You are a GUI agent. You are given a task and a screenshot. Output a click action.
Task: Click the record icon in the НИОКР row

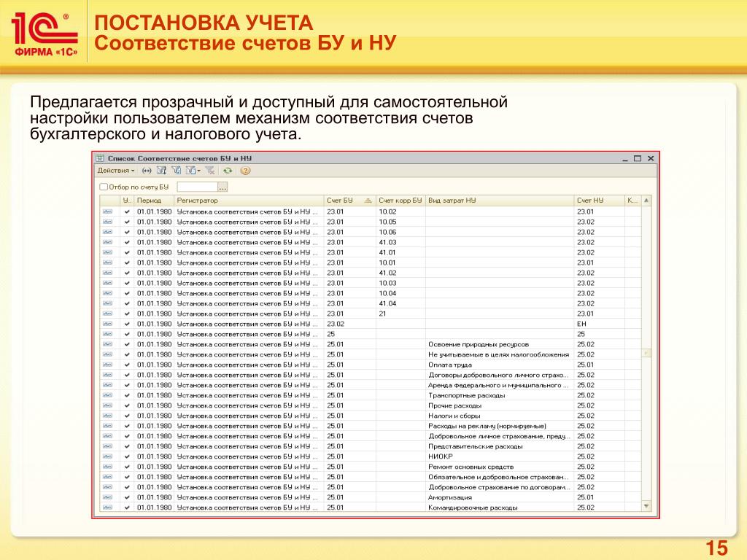108,456
